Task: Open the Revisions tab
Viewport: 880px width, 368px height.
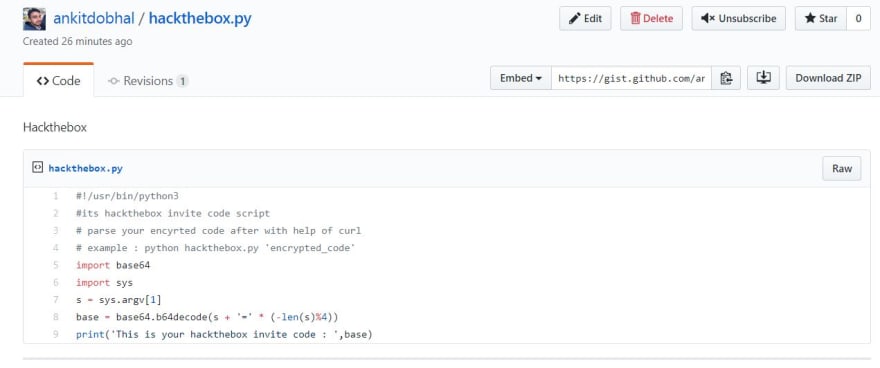Action: tap(148, 81)
